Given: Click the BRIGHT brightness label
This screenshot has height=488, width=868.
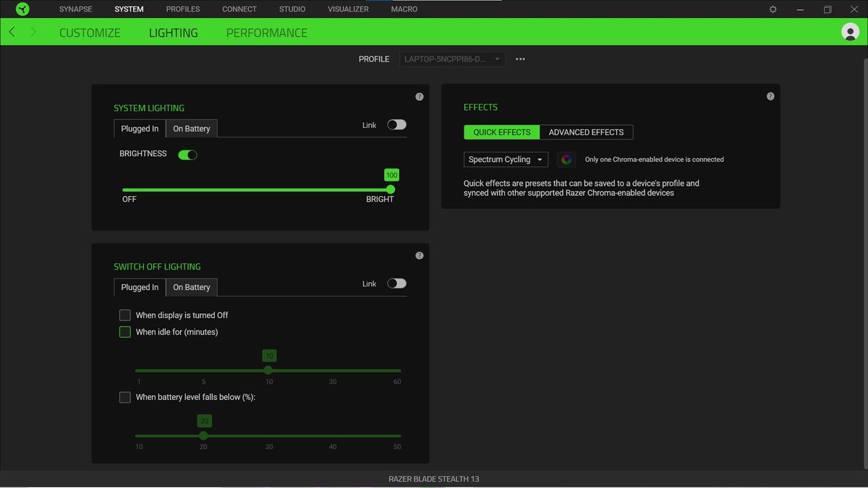Looking at the screenshot, I should click(380, 200).
